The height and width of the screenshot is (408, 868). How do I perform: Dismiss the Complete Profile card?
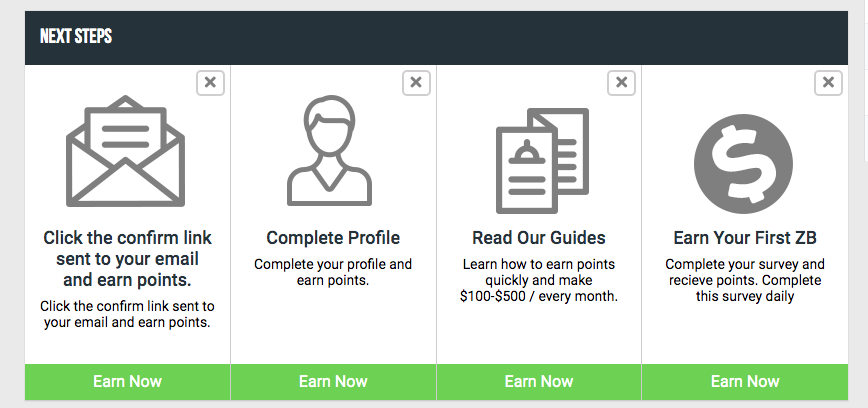[x=416, y=83]
